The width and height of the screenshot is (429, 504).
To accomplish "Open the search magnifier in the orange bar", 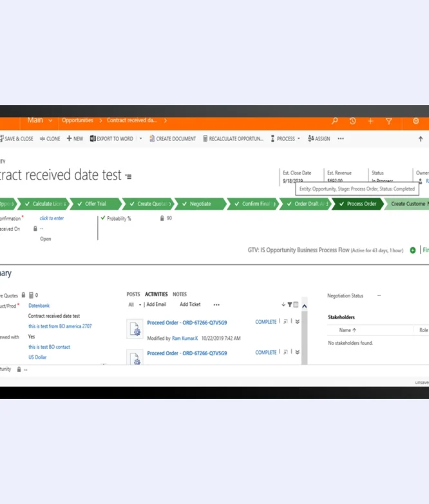I will point(335,121).
